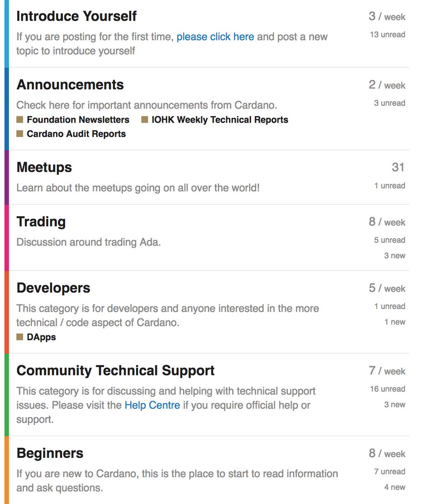
Task: Click '8 / week' for Trading
Action: [387, 222]
